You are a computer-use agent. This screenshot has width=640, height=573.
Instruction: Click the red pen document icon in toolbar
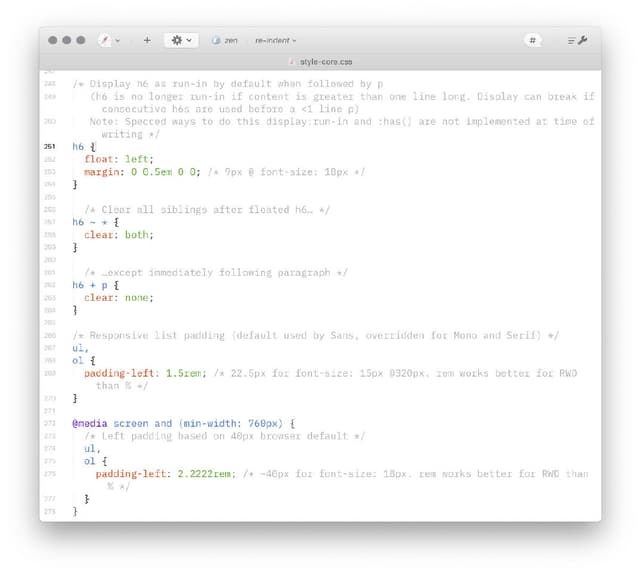[105, 40]
